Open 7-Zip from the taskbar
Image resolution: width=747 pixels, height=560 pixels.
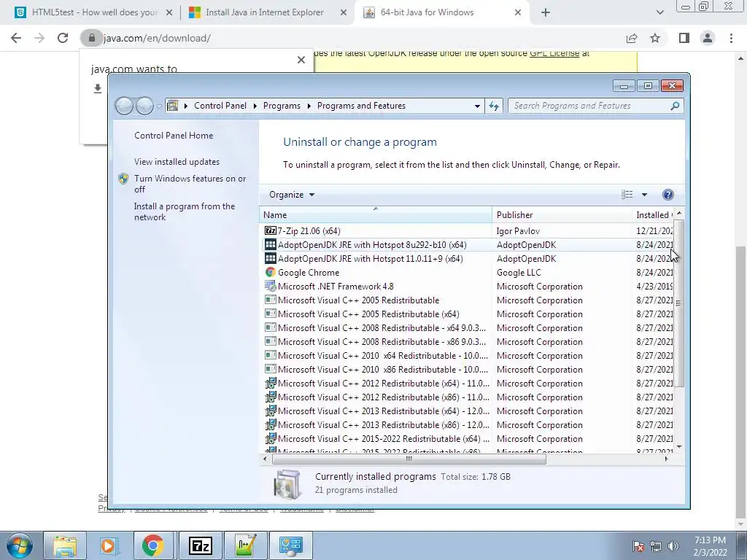click(201, 545)
